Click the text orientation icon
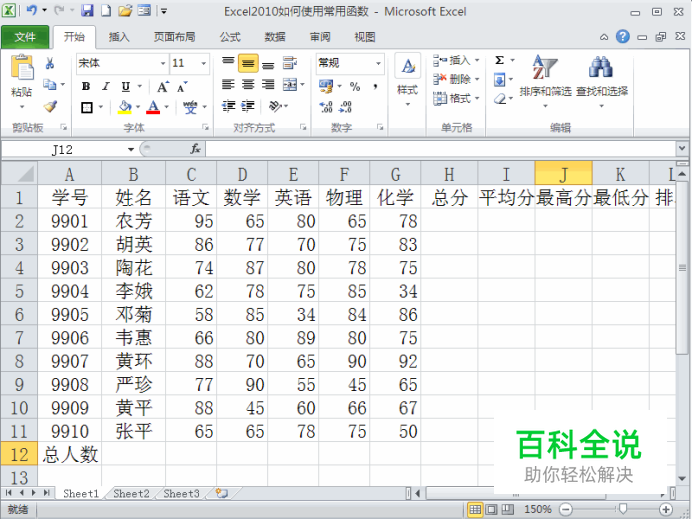Image resolution: width=692 pixels, height=519 pixels. (x=275, y=106)
